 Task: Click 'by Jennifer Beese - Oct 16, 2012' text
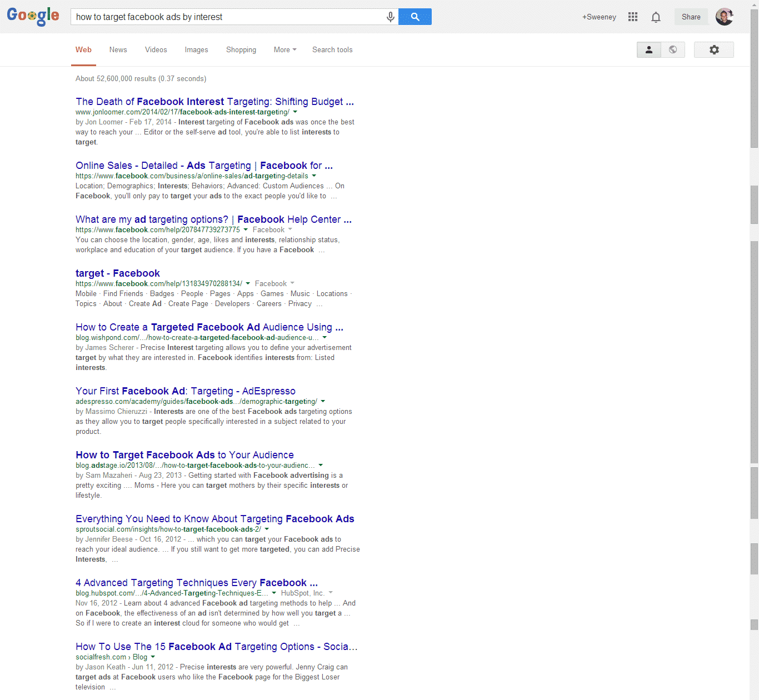128,539
